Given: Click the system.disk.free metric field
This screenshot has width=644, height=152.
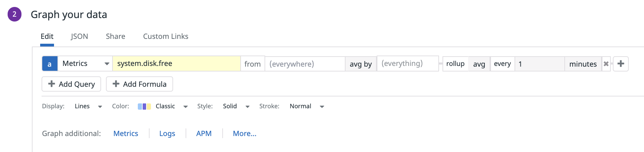Looking at the screenshot, I should [176, 64].
